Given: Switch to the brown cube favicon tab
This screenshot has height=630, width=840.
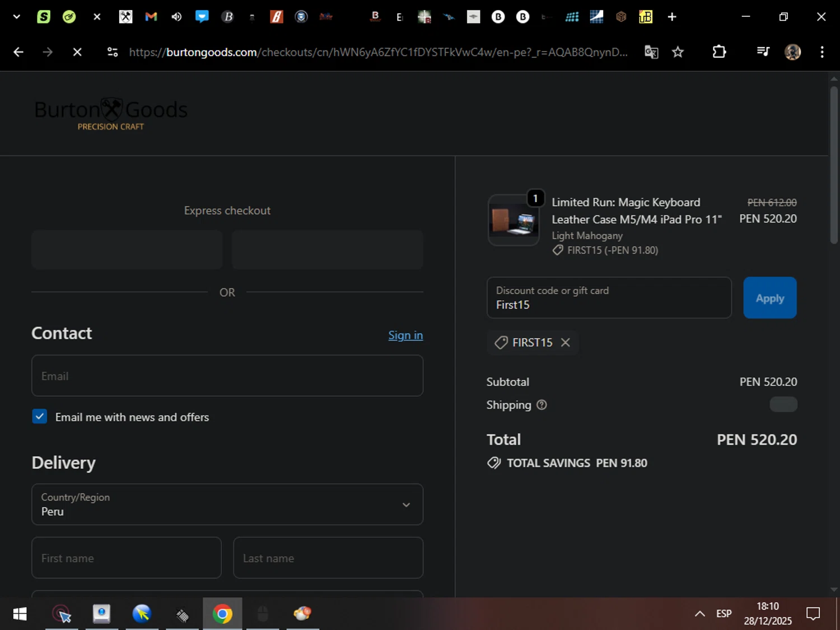Looking at the screenshot, I should point(620,17).
